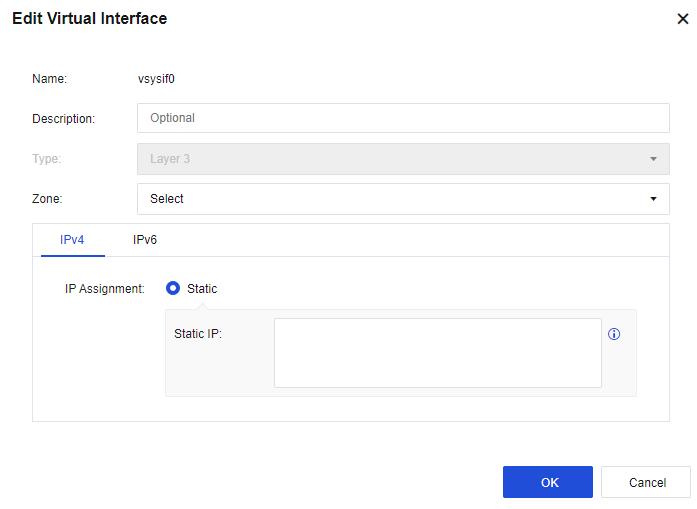The image size is (697, 509).
Task: Click the Static IP info icon
Action: pos(614,334)
